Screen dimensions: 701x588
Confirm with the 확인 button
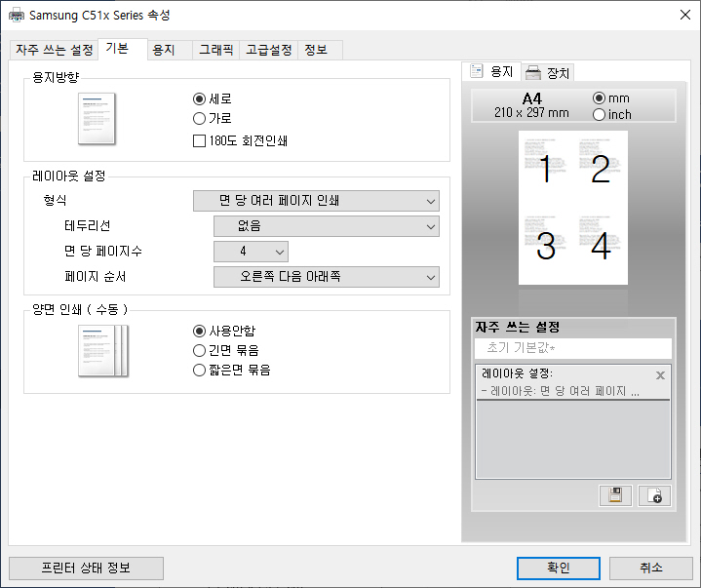(559, 568)
